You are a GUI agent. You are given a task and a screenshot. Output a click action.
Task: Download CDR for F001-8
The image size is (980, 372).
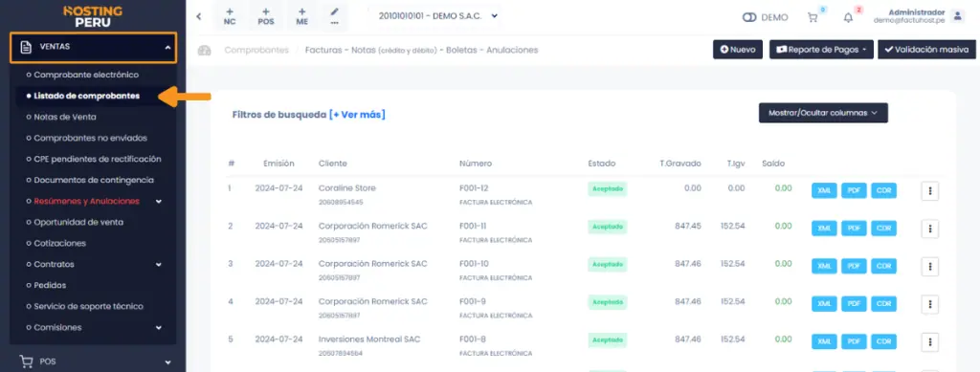coord(883,342)
